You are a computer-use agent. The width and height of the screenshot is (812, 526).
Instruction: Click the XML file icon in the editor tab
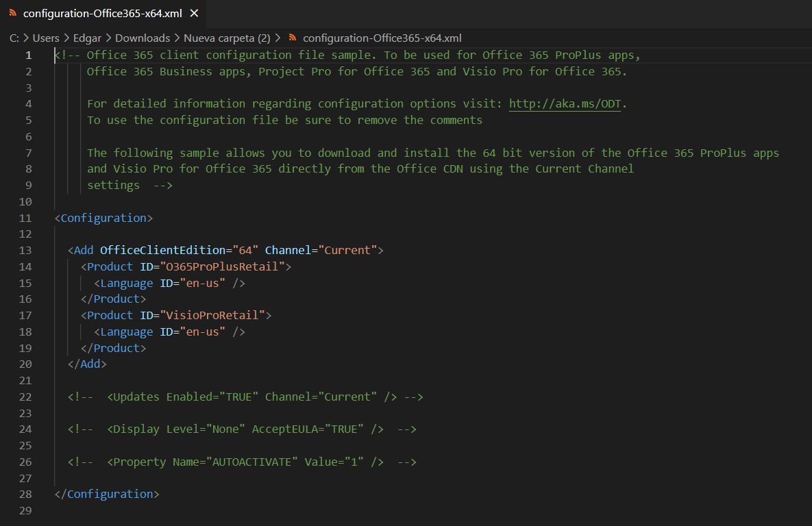click(x=13, y=14)
